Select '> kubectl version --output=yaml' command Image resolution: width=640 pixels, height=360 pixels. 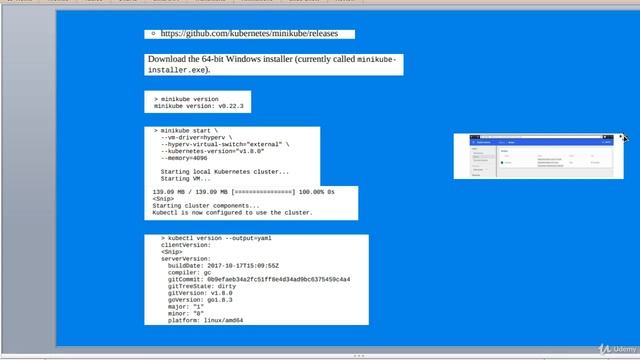pos(216,238)
